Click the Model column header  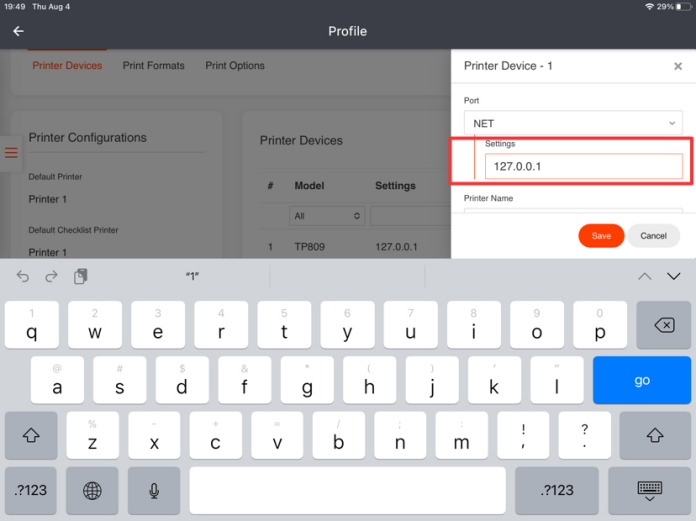click(309, 186)
